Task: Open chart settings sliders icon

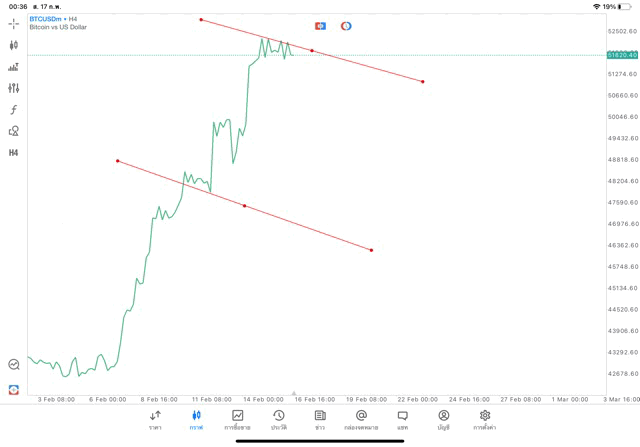Action: [x=14, y=88]
